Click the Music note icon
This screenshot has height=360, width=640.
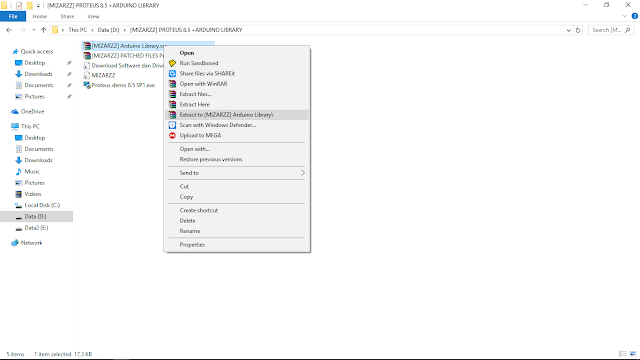tap(18, 171)
